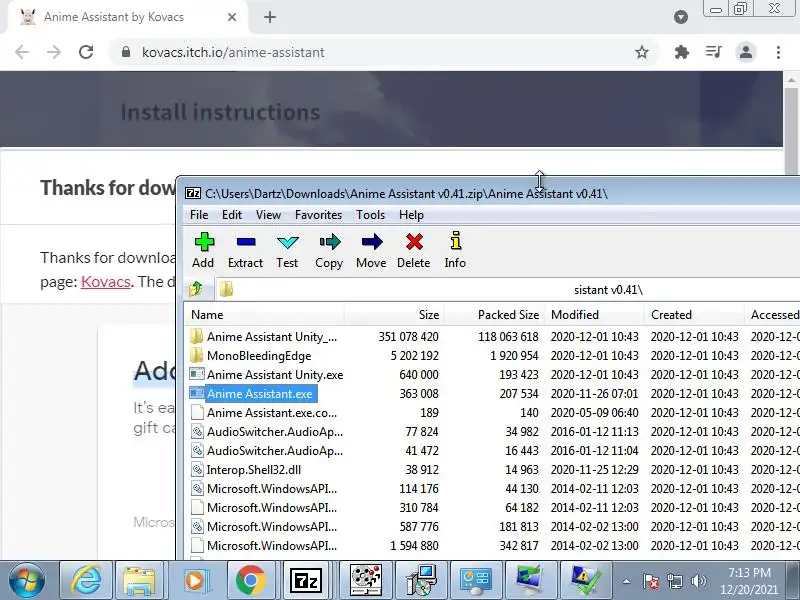Click the Kovacs link on the page
This screenshot has width=800, height=600.
coord(106,282)
